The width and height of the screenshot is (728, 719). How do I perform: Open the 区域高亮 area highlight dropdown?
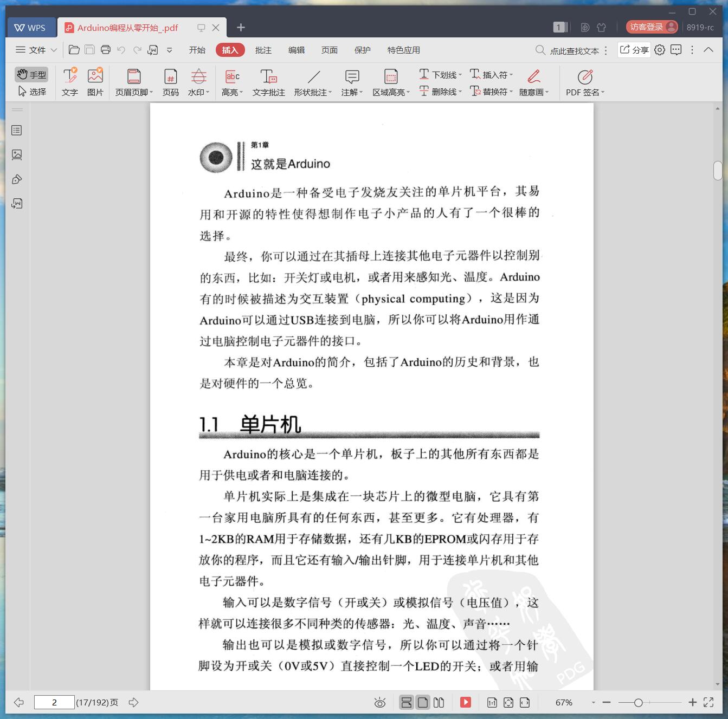pyautogui.click(x=391, y=82)
